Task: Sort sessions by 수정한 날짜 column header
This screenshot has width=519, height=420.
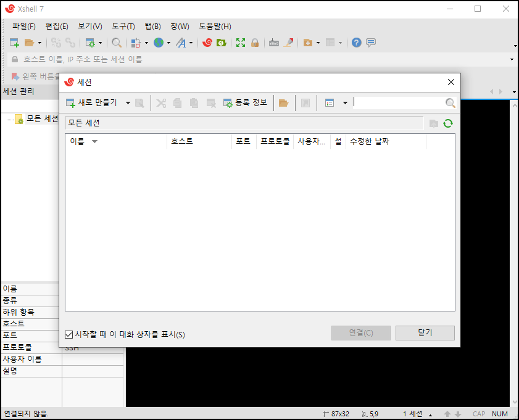Action: click(x=386, y=142)
